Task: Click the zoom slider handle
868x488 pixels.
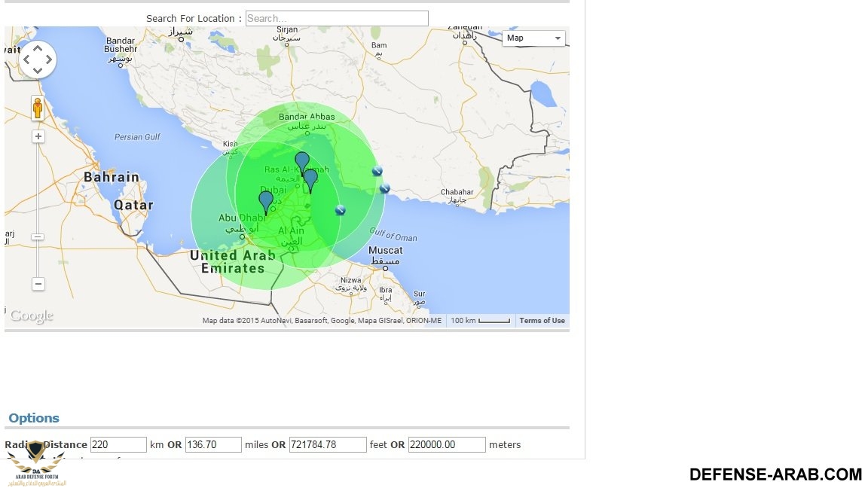Action: point(38,236)
